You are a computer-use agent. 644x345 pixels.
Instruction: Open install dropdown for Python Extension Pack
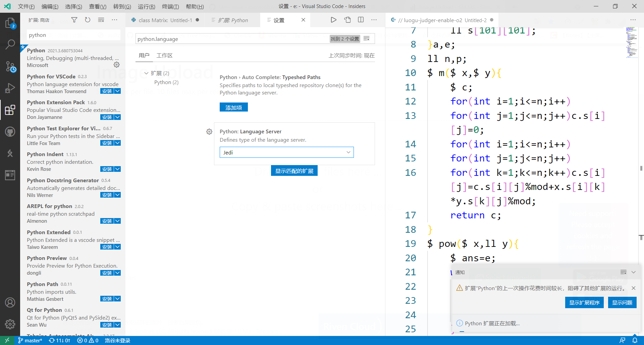coord(117,117)
